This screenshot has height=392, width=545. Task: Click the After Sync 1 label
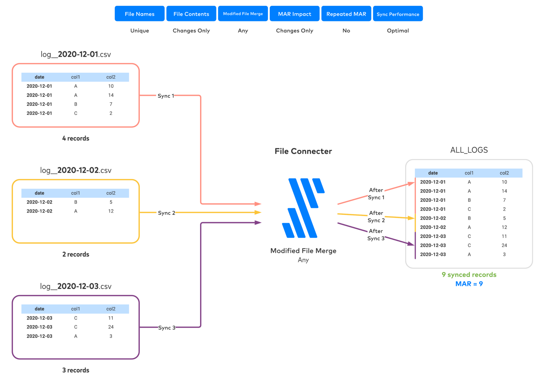[x=376, y=194]
